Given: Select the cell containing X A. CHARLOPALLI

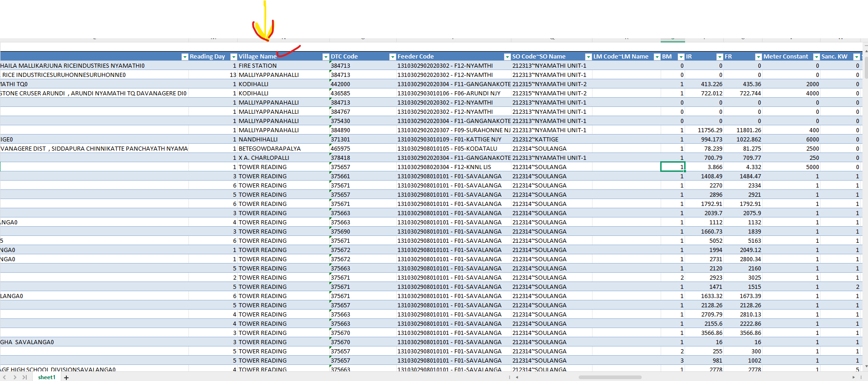Looking at the screenshot, I should (x=264, y=158).
